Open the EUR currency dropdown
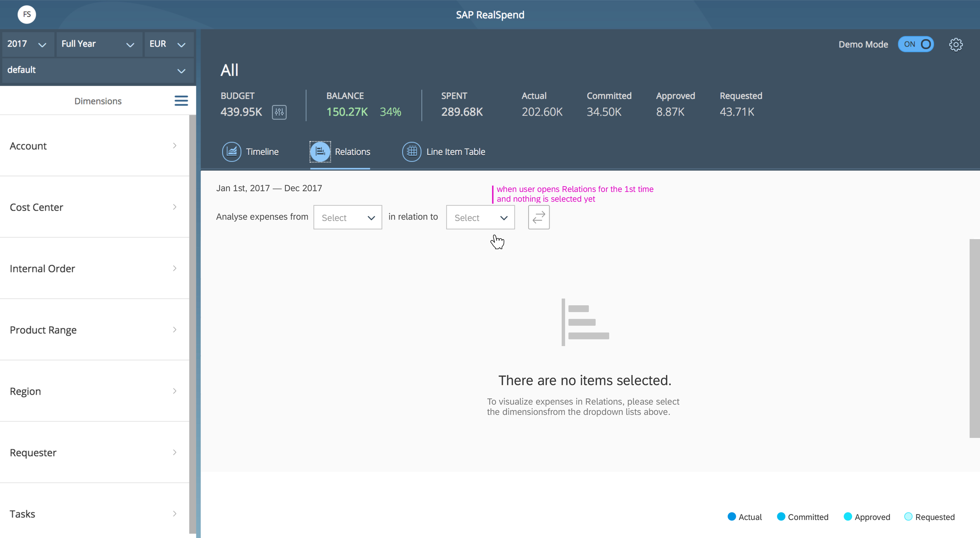 click(x=169, y=44)
